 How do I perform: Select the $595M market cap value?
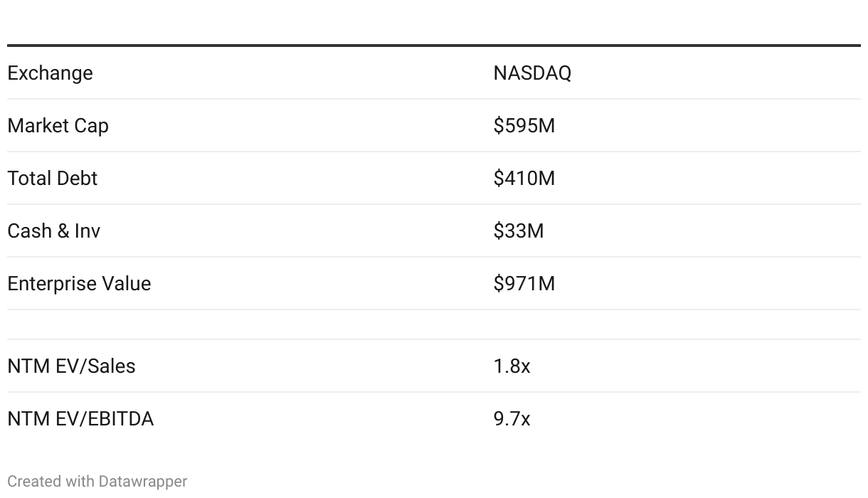point(524,126)
